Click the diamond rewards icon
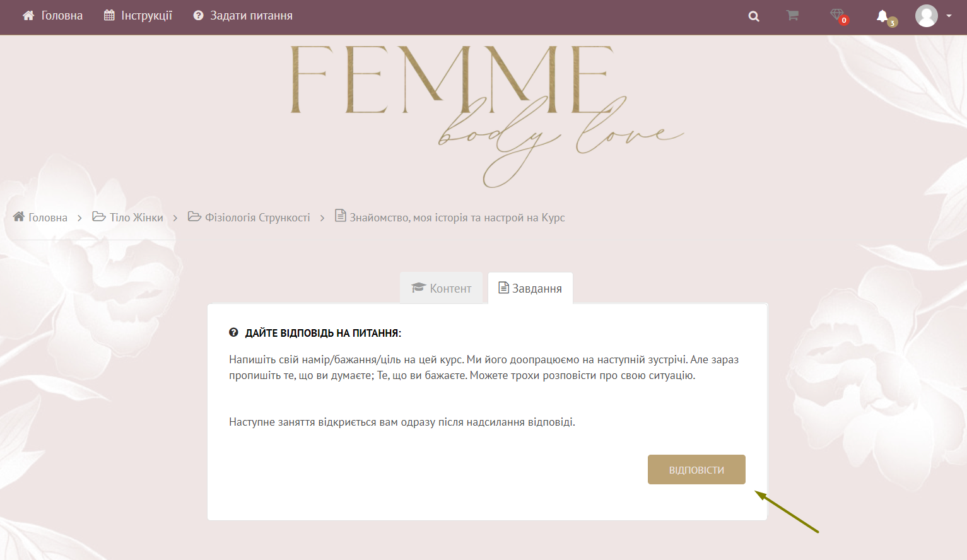967x560 pixels. (837, 15)
